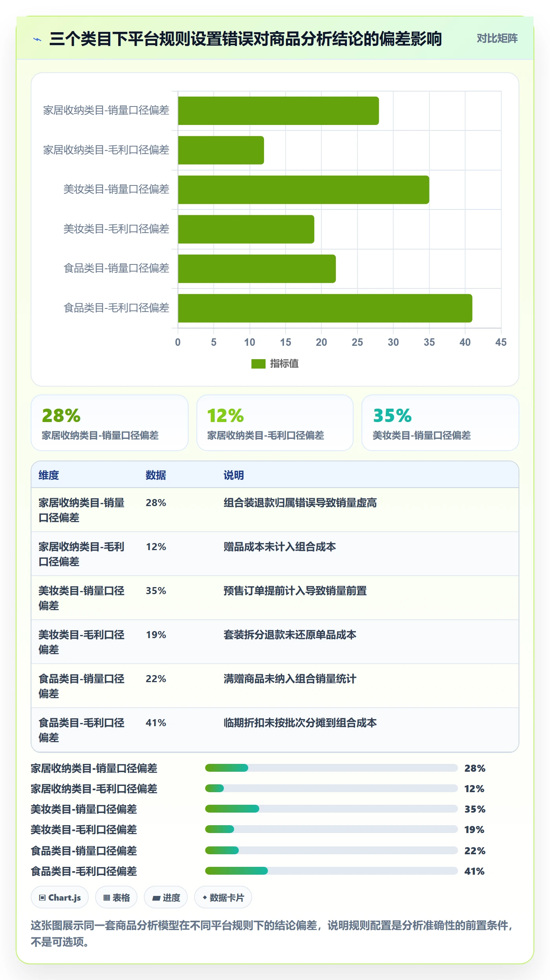Click the 数据 column header

click(x=156, y=475)
